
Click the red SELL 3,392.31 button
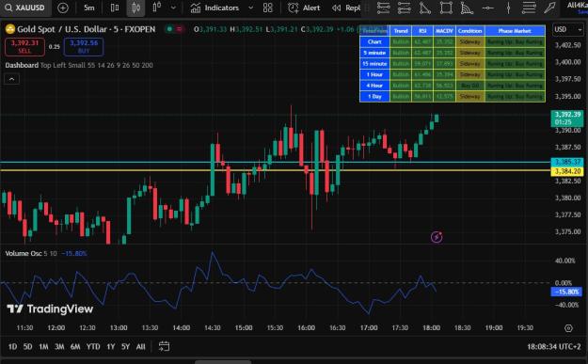[x=24, y=46]
